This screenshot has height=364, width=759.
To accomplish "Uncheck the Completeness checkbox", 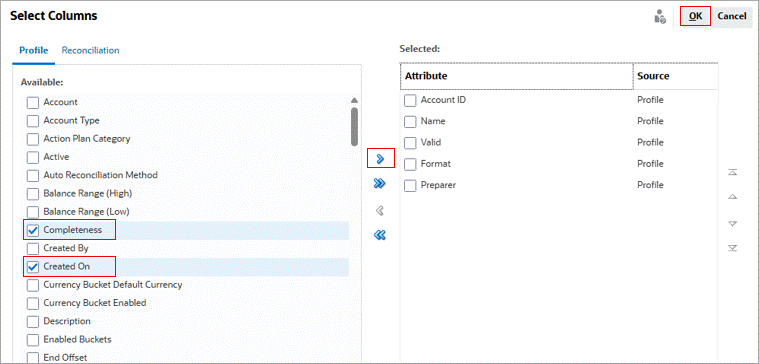I will 33,230.
